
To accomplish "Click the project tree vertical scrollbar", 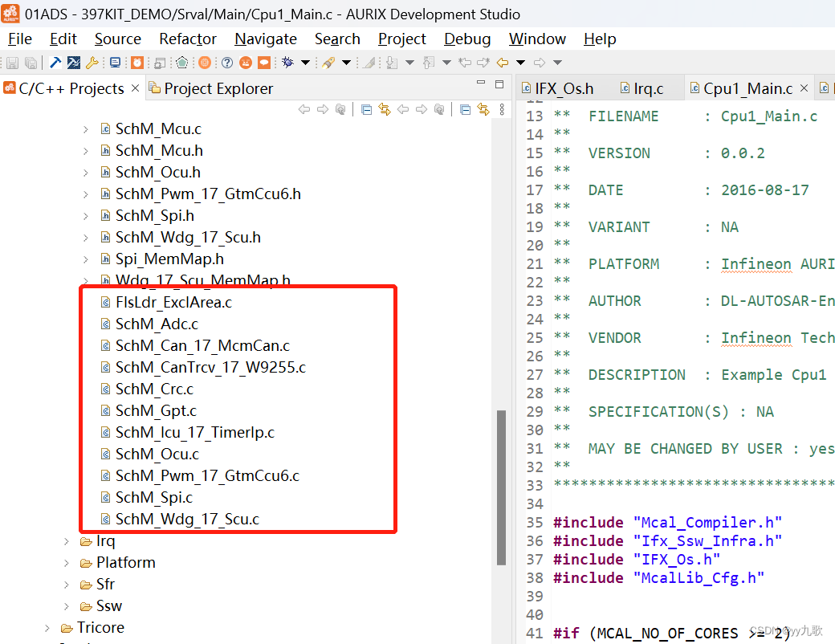I will coord(502,487).
